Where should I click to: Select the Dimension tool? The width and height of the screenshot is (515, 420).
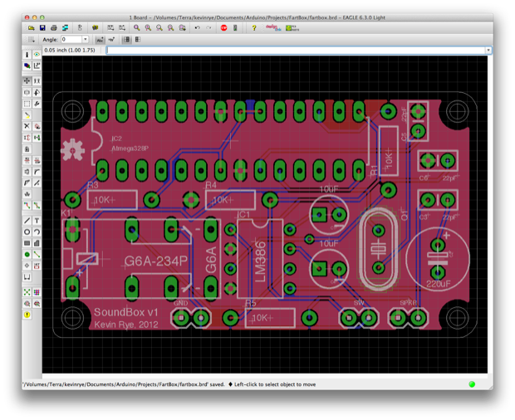click(27, 277)
